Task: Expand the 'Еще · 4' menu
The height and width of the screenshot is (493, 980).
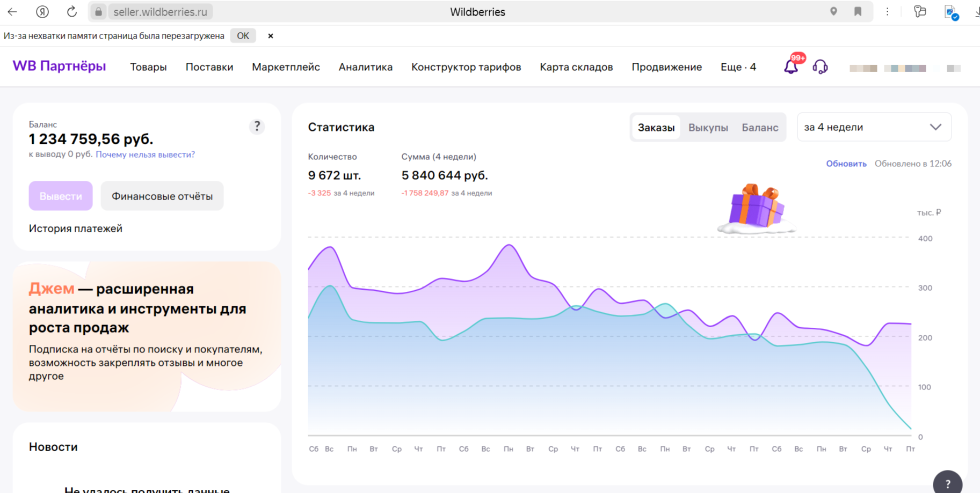Action: pyautogui.click(x=738, y=67)
